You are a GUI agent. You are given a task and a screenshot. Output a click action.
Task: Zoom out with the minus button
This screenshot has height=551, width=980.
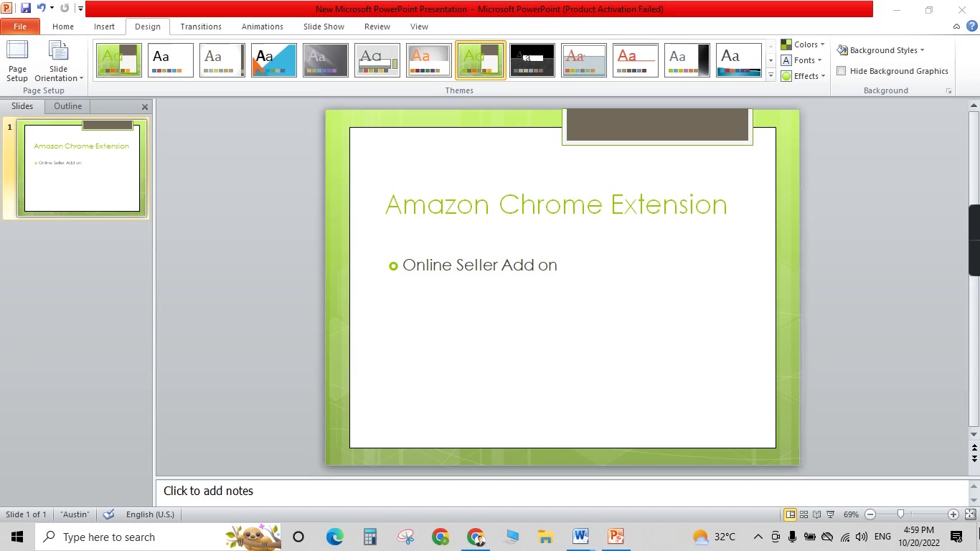tap(870, 514)
